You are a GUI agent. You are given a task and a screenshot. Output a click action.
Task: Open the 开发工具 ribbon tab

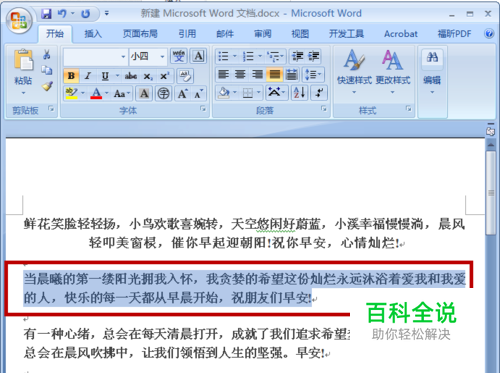(346, 34)
